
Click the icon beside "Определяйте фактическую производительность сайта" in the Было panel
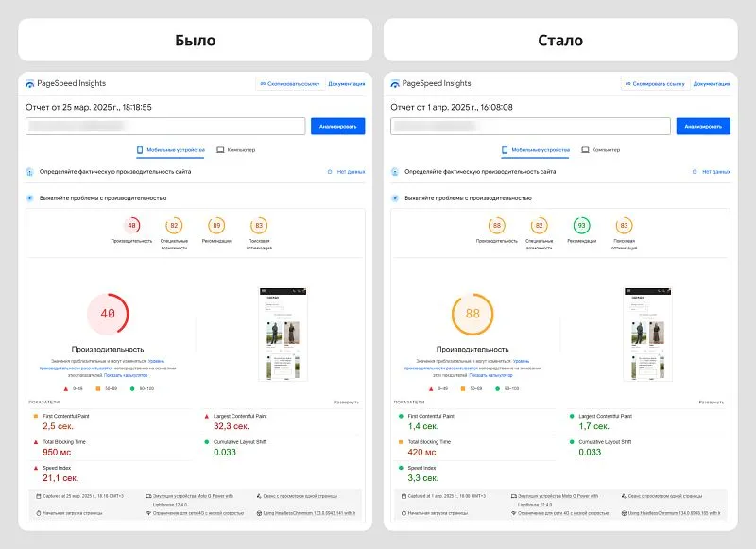[30, 172]
